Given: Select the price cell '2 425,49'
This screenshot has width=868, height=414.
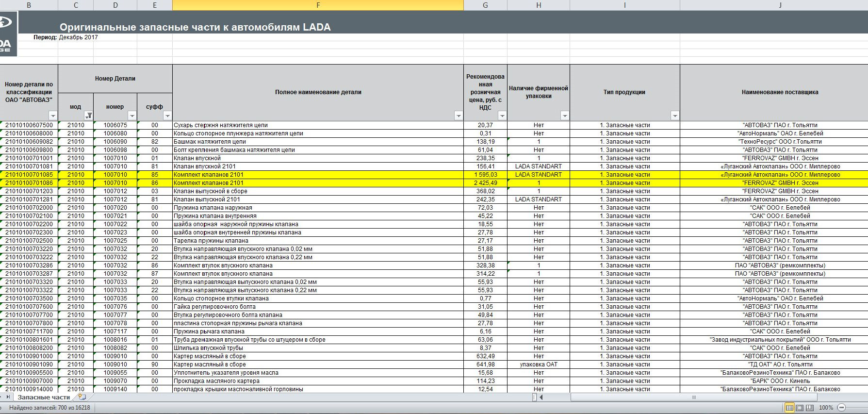Looking at the screenshot, I should [x=485, y=183].
